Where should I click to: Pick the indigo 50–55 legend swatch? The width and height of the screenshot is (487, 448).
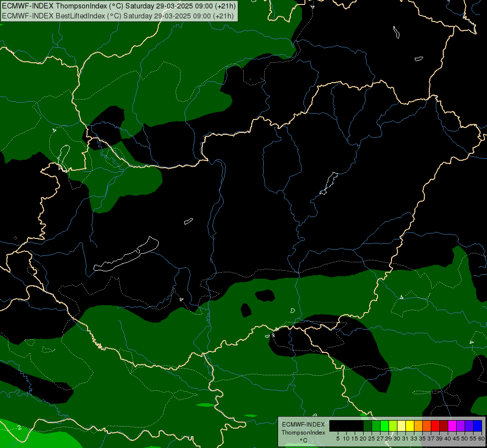click(469, 426)
